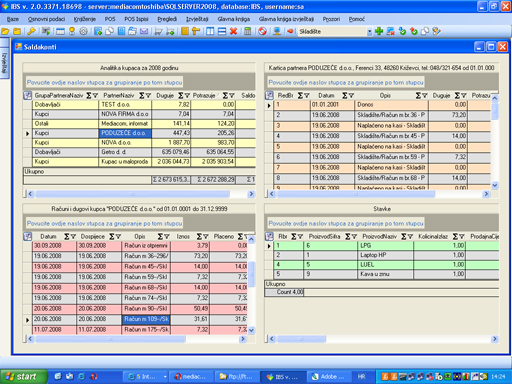This screenshot has height=384, width=512.
Task: Click the green plus add icon
Action: [x=379, y=31]
